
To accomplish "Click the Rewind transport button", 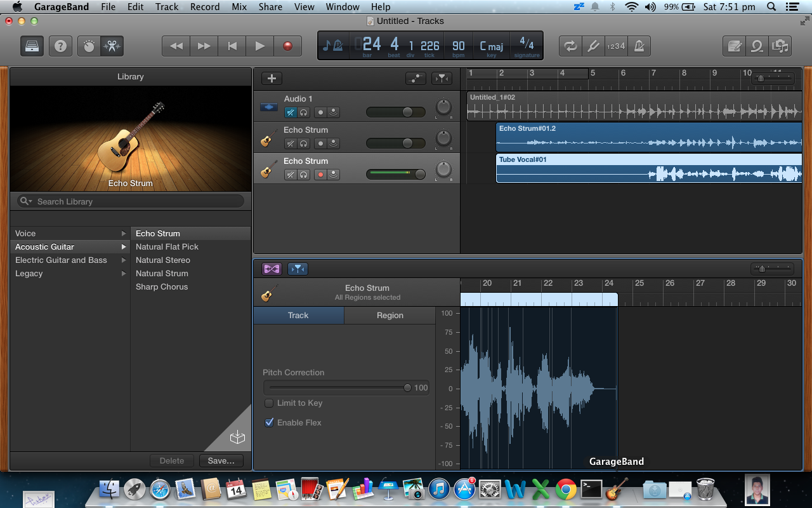I will pos(176,46).
